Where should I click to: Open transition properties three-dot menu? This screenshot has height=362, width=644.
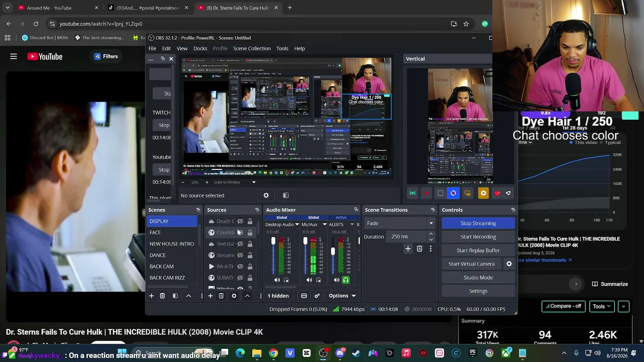(x=431, y=248)
